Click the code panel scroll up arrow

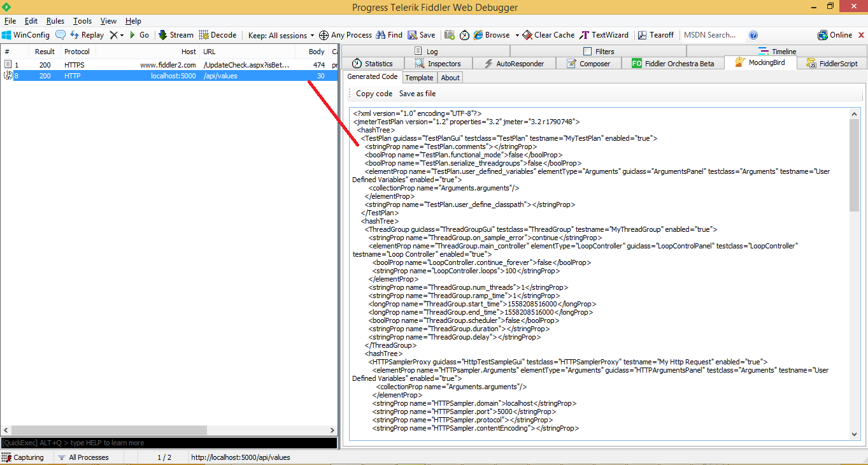(x=855, y=113)
